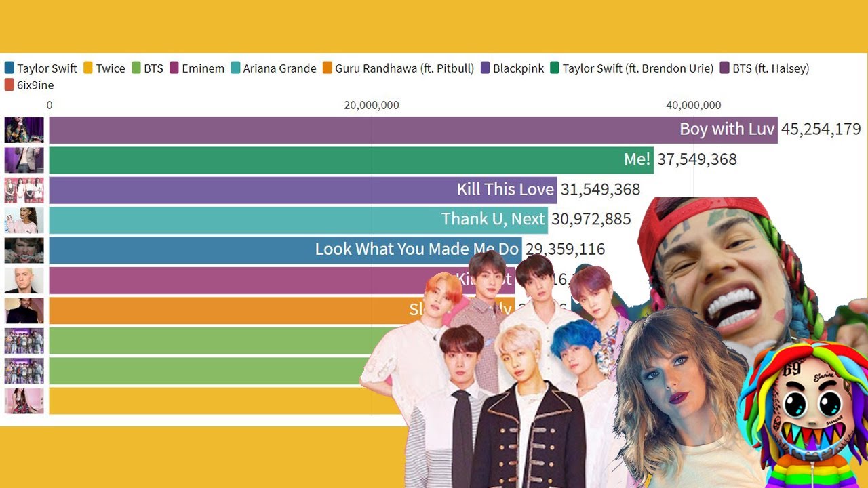Select 'Taylor Swift (ft. Brendon Urie)' legend label
This screenshot has width=868, height=488.
click(638, 68)
